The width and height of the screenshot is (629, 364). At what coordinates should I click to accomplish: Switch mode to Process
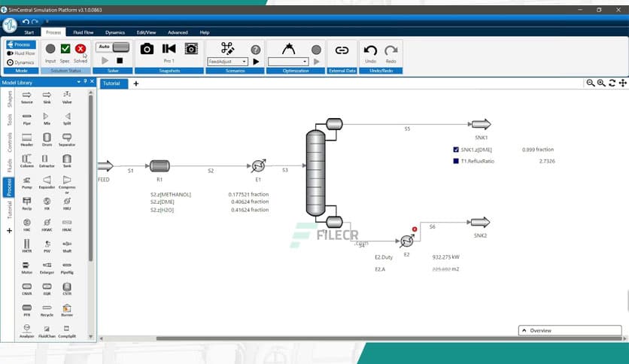[x=21, y=44]
